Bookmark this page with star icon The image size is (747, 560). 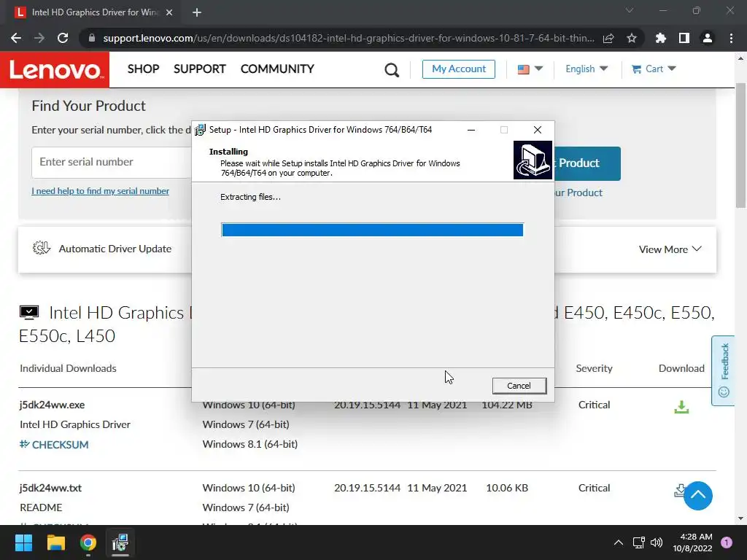click(x=631, y=38)
